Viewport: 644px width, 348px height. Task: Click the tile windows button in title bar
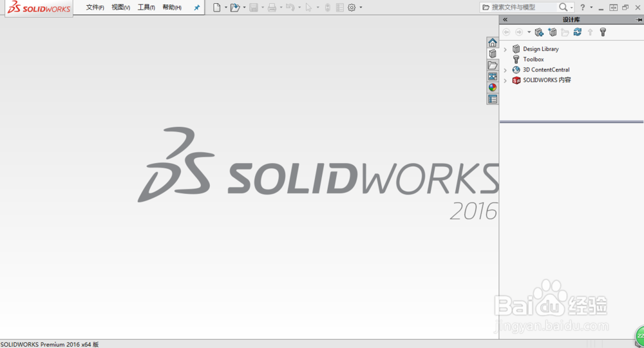(x=613, y=7)
